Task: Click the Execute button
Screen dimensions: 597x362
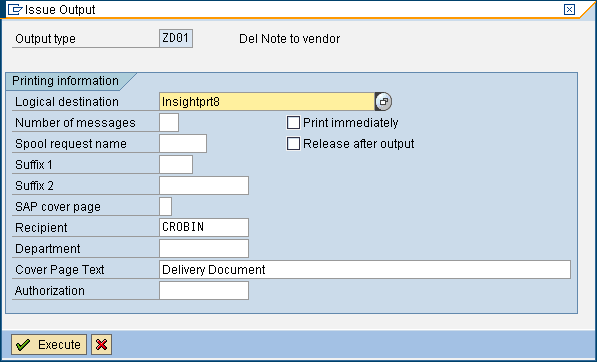Action: (49, 344)
